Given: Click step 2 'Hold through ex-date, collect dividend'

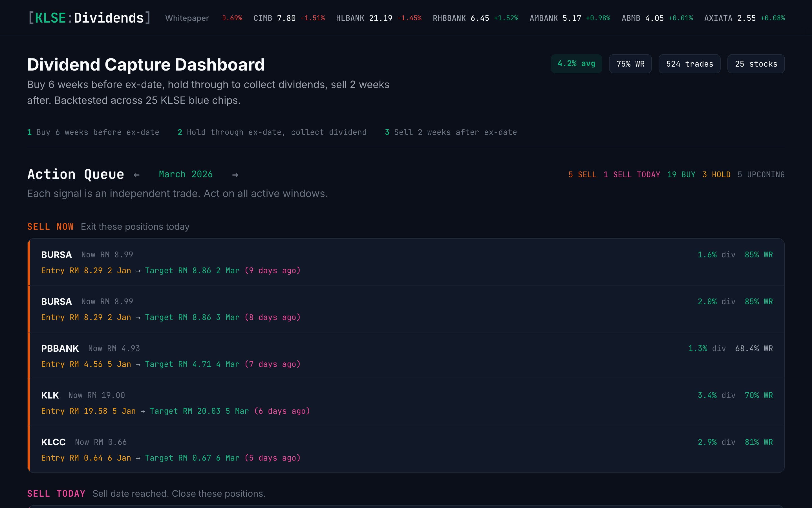Looking at the screenshot, I should (272, 132).
